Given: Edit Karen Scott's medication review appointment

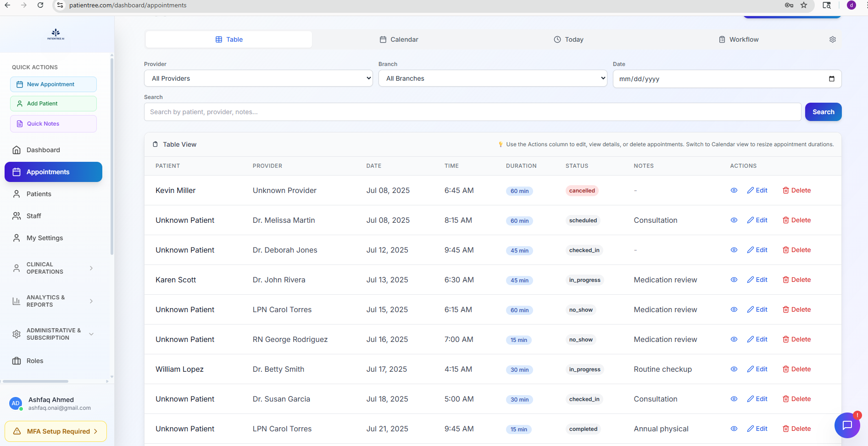Looking at the screenshot, I should click(757, 280).
